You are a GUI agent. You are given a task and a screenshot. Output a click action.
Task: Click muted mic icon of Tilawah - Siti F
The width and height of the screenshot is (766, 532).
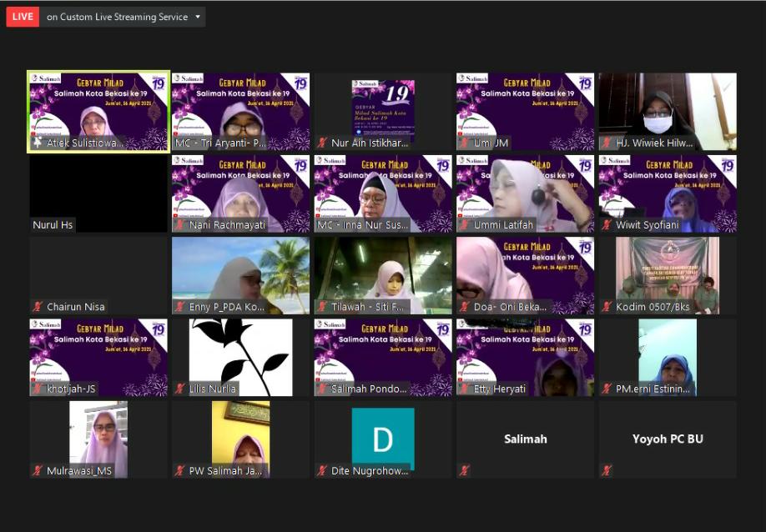[322, 307]
